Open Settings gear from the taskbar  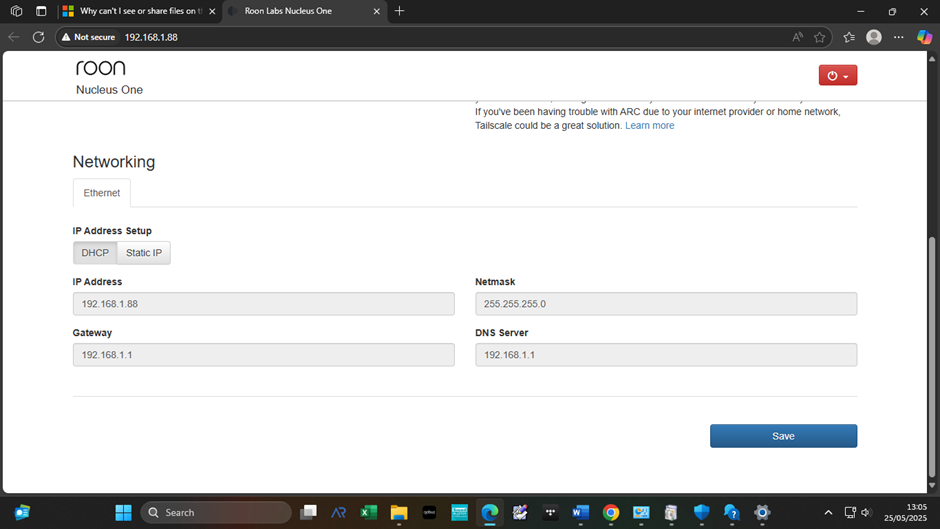[x=762, y=513]
